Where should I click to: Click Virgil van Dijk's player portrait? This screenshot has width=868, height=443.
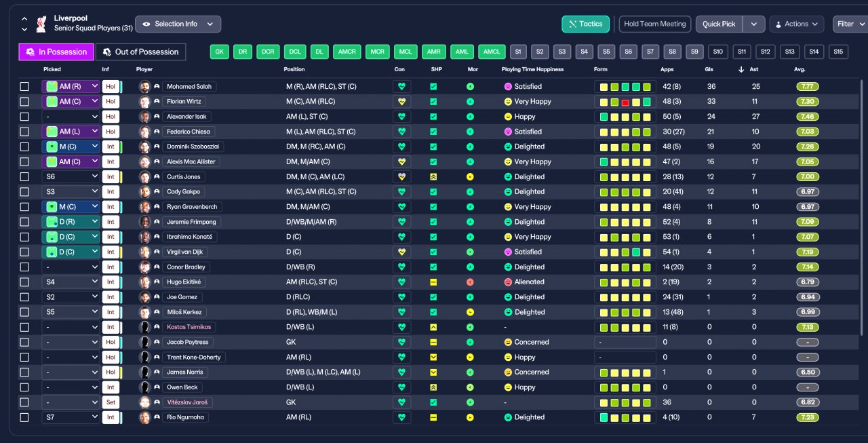coord(144,252)
